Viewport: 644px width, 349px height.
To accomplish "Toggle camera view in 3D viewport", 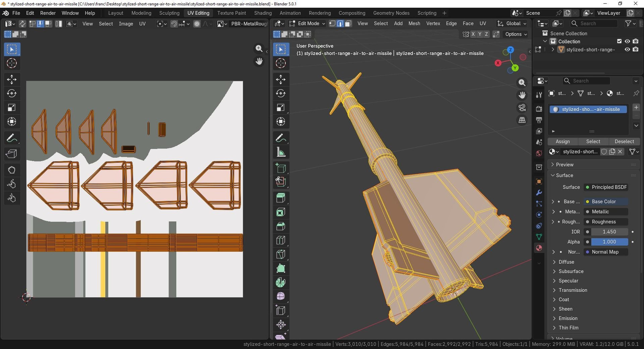I will 522,108.
